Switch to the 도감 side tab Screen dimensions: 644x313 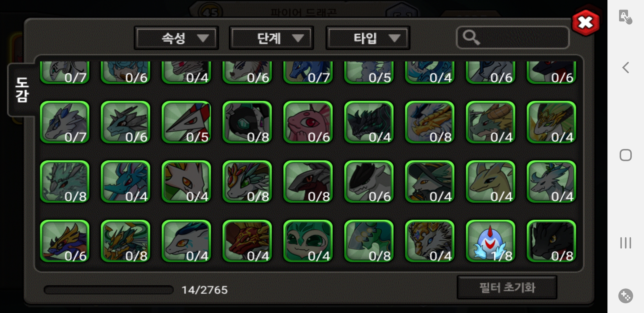click(22, 90)
